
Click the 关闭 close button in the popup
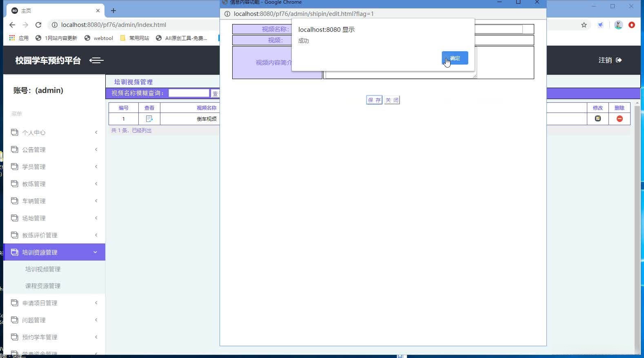(392, 100)
